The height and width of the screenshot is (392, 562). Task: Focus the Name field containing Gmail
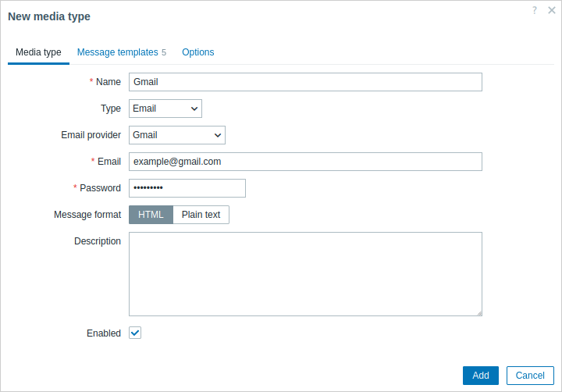(x=305, y=82)
